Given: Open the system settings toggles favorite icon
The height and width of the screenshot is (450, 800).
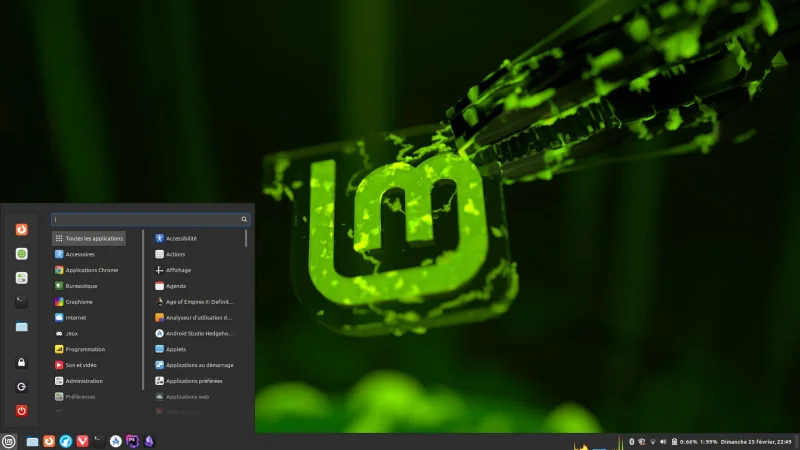Looking at the screenshot, I should 21,278.
